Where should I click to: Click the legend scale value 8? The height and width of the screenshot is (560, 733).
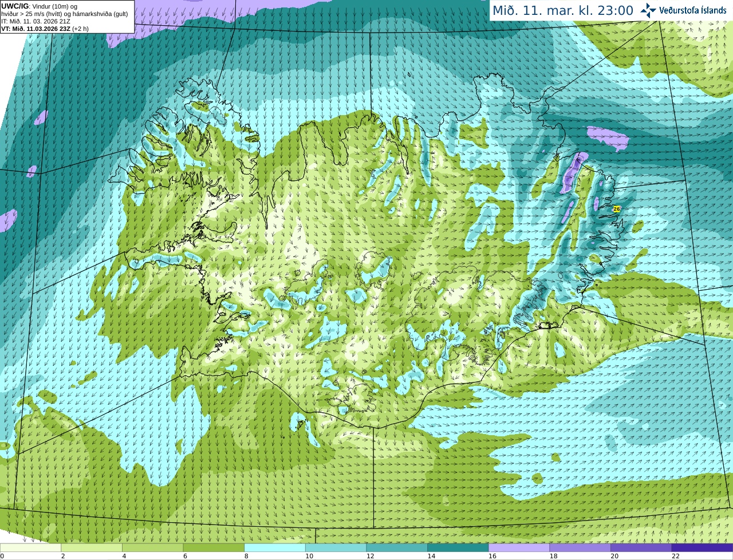(246, 556)
